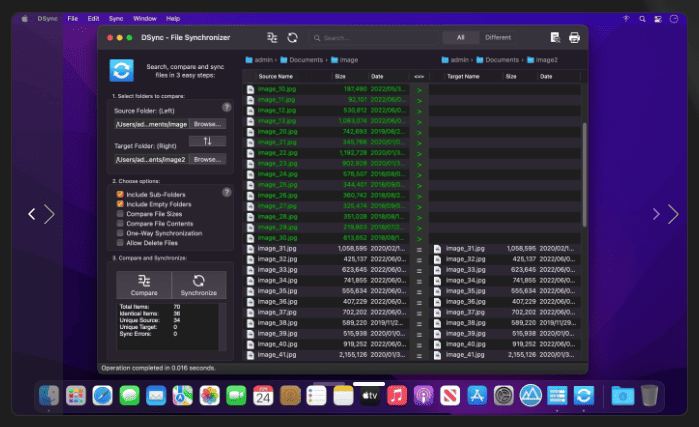The width and height of the screenshot is (699, 427).
Task: Click the Source Folder path field
Action: [152, 124]
